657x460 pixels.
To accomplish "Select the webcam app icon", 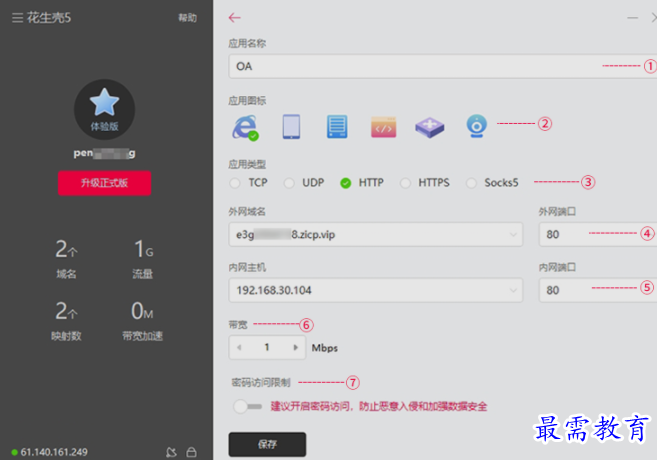I will point(477,126).
